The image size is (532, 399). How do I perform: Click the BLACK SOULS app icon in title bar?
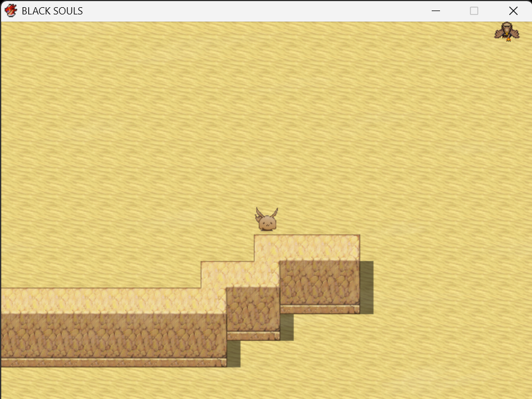11,11
